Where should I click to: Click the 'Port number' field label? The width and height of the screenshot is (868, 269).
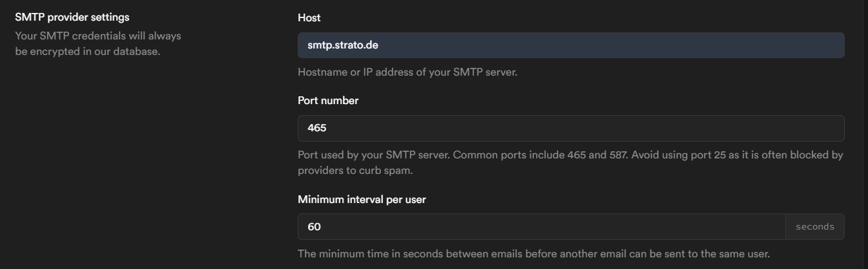pos(327,100)
